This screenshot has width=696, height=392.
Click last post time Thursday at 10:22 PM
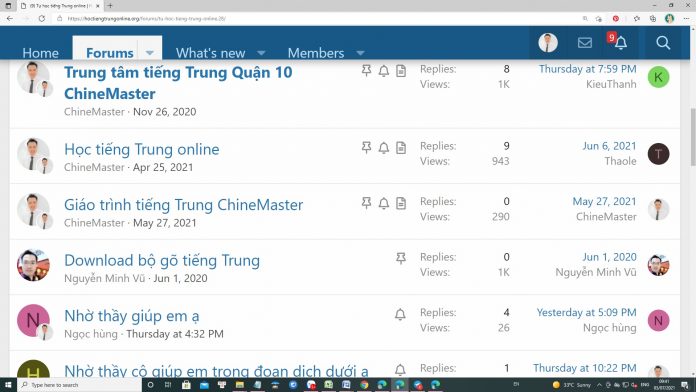click(585, 368)
